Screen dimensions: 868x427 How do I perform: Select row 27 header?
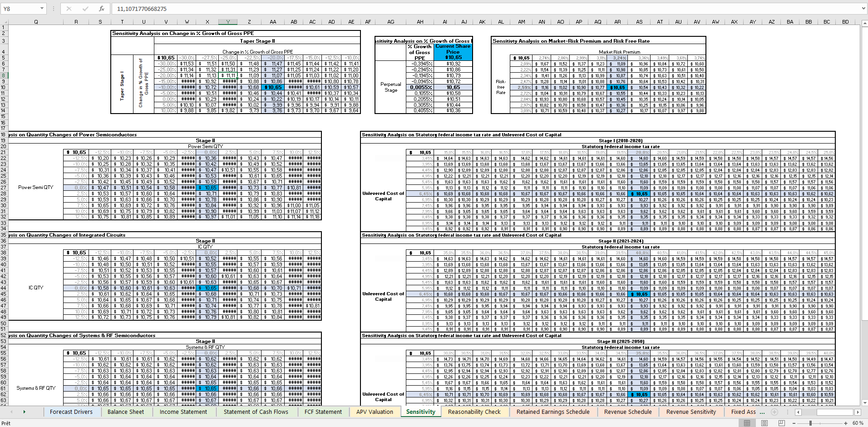click(x=3, y=187)
